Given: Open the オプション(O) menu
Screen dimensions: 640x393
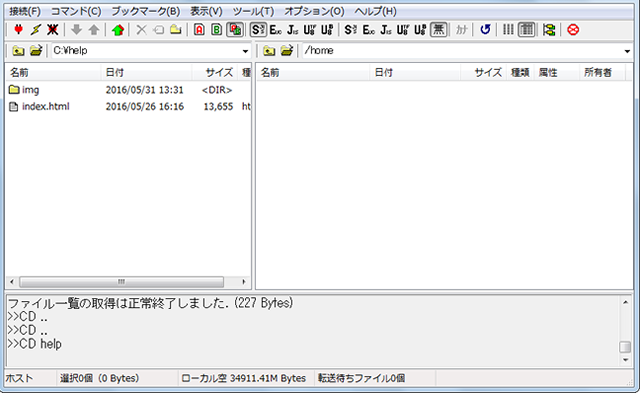Looking at the screenshot, I should click(314, 11).
